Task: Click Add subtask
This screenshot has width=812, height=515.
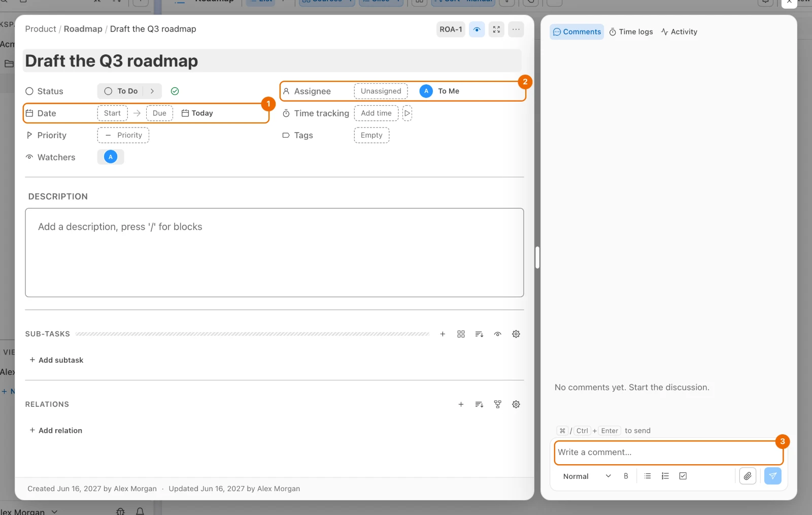Action: point(56,360)
